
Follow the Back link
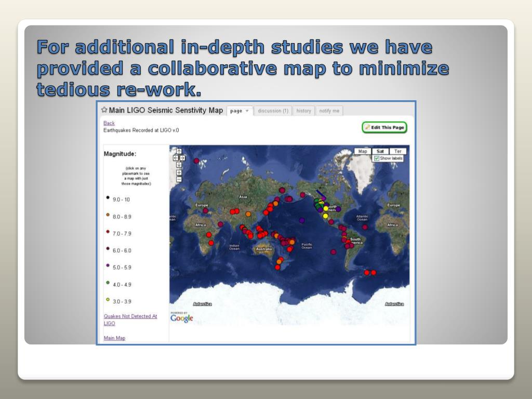tap(109, 123)
